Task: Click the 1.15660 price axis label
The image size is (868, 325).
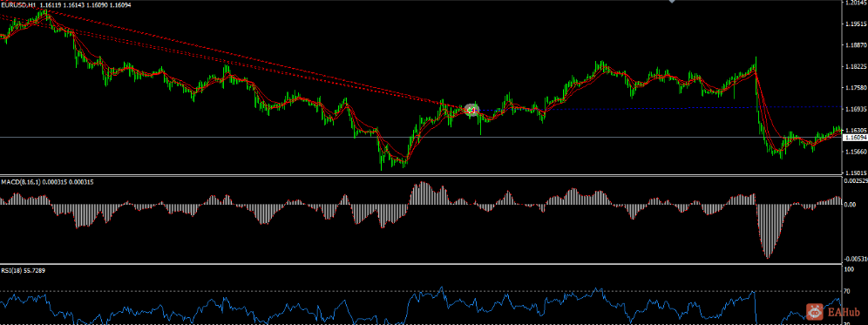Action: (857, 151)
